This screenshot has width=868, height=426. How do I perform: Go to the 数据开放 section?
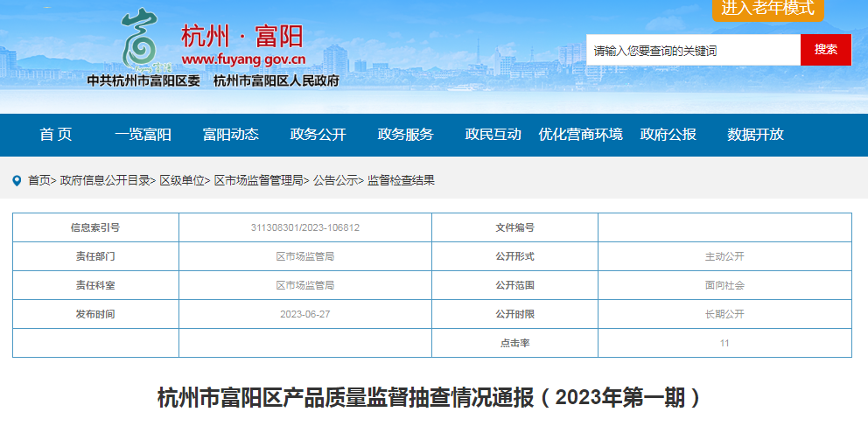click(x=756, y=135)
